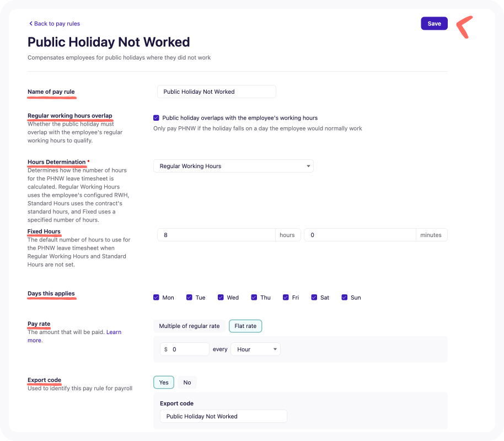The image size is (504, 441).
Task: Uncheck the Sun day checkbox
Action: 344,297
